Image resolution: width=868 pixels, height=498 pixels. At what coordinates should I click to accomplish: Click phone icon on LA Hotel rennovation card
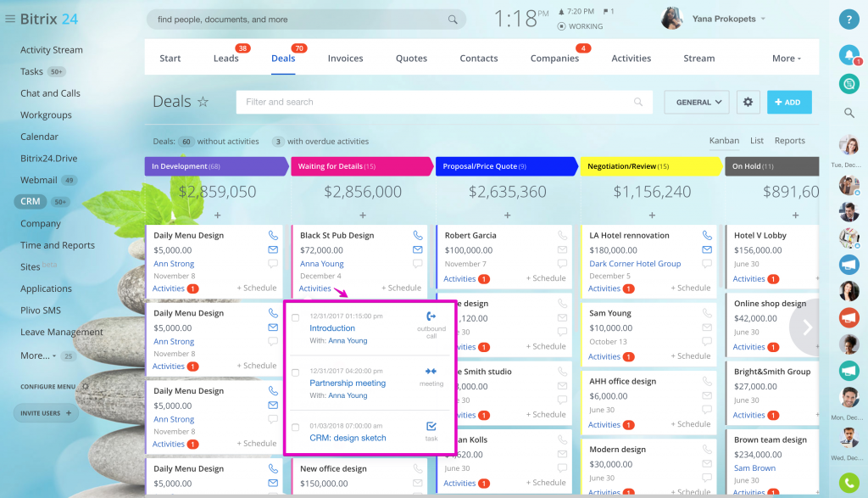pos(707,236)
